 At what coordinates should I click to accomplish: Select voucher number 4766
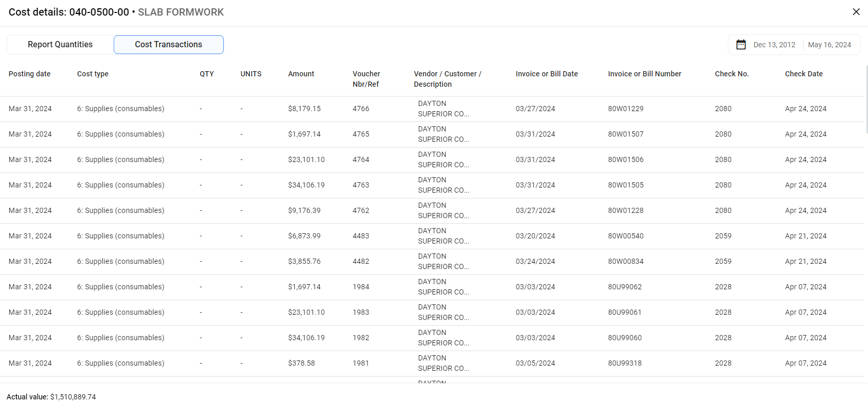[361, 109]
